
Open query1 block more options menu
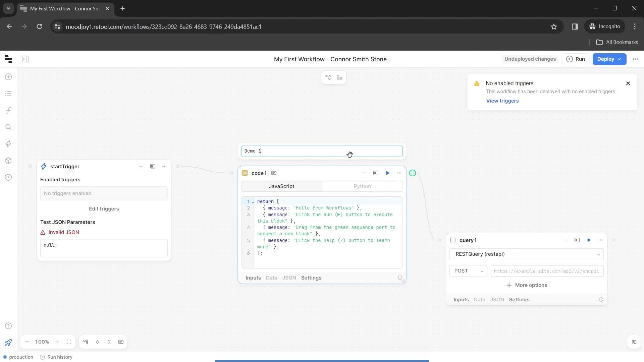tap(600, 240)
